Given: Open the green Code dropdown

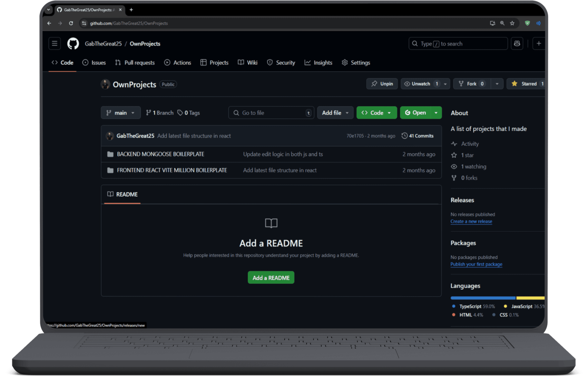Looking at the screenshot, I should point(377,113).
